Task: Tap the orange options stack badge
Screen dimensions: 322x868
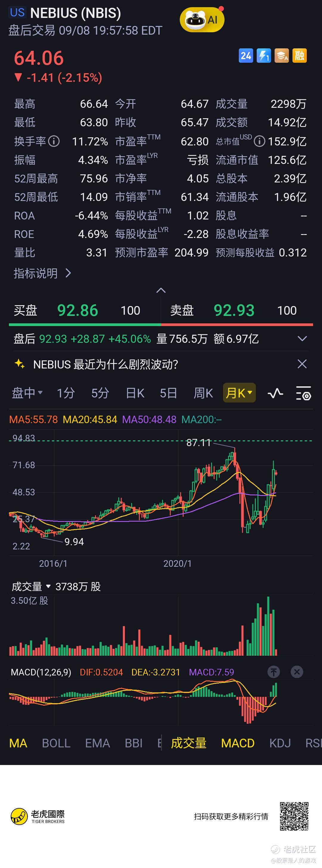Action: click(282, 56)
